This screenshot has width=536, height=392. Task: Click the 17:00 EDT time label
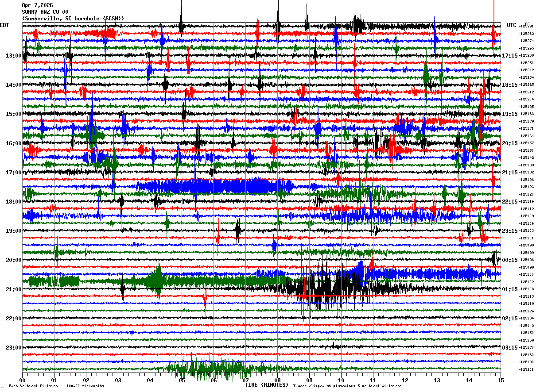tap(14, 173)
